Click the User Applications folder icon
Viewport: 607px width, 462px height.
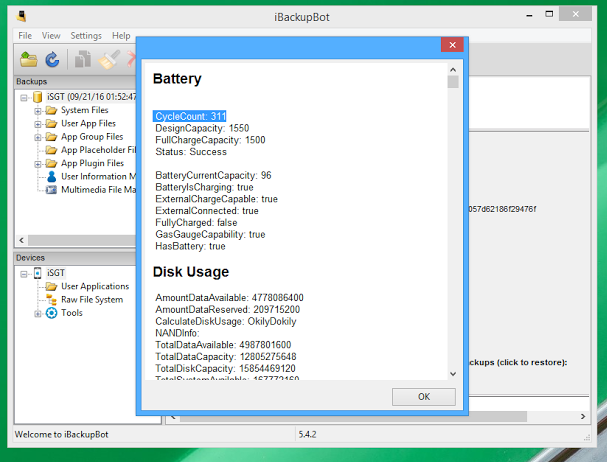coord(51,287)
